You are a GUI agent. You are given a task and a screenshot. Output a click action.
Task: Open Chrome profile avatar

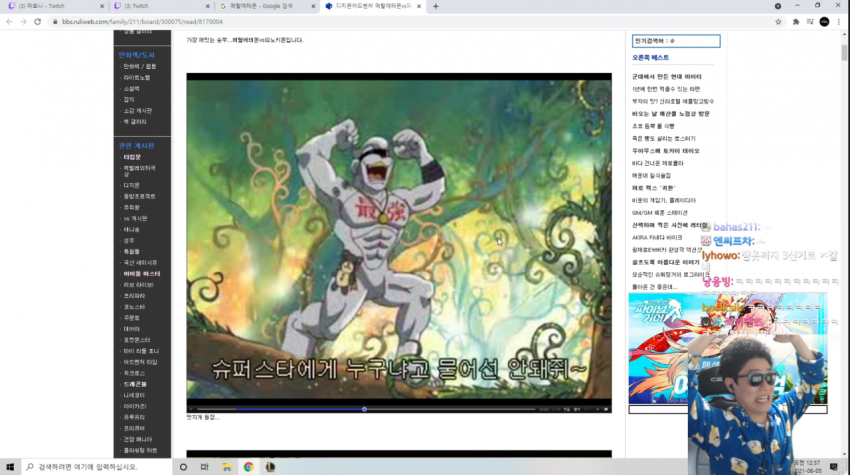click(x=825, y=22)
